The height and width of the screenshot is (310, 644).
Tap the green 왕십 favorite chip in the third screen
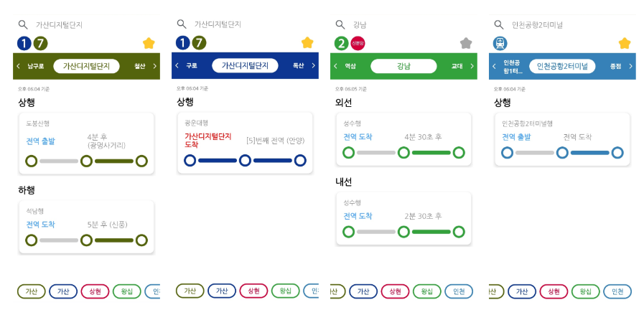pyautogui.click(x=427, y=291)
